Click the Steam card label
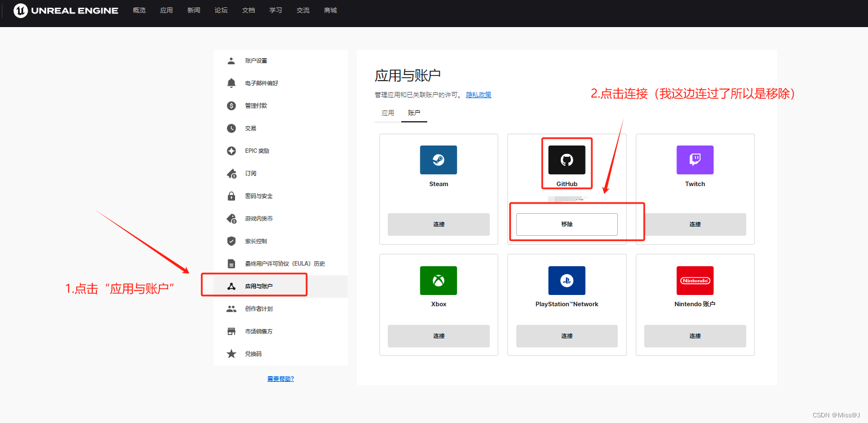The image size is (868, 423). click(x=439, y=184)
